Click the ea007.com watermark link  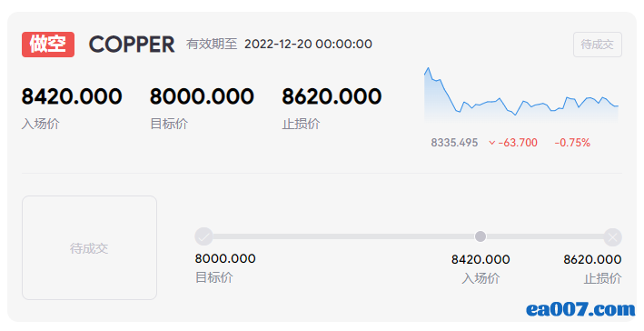(580, 309)
